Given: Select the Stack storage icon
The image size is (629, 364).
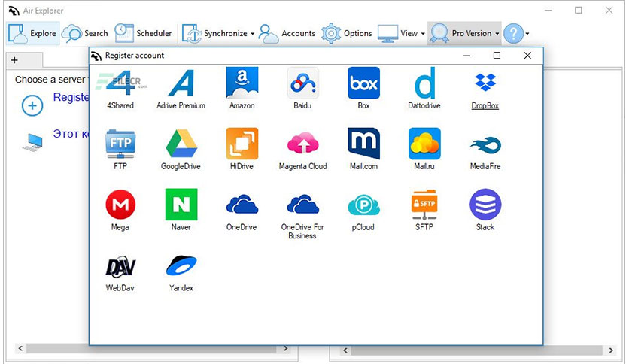Looking at the screenshot, I should pyautogui.click(x=485, y=205).
